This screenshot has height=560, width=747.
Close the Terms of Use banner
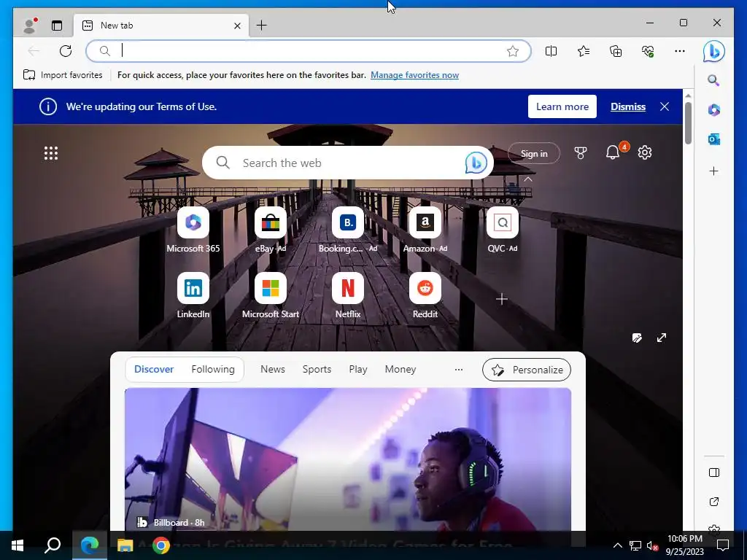(x=665, y=106)
